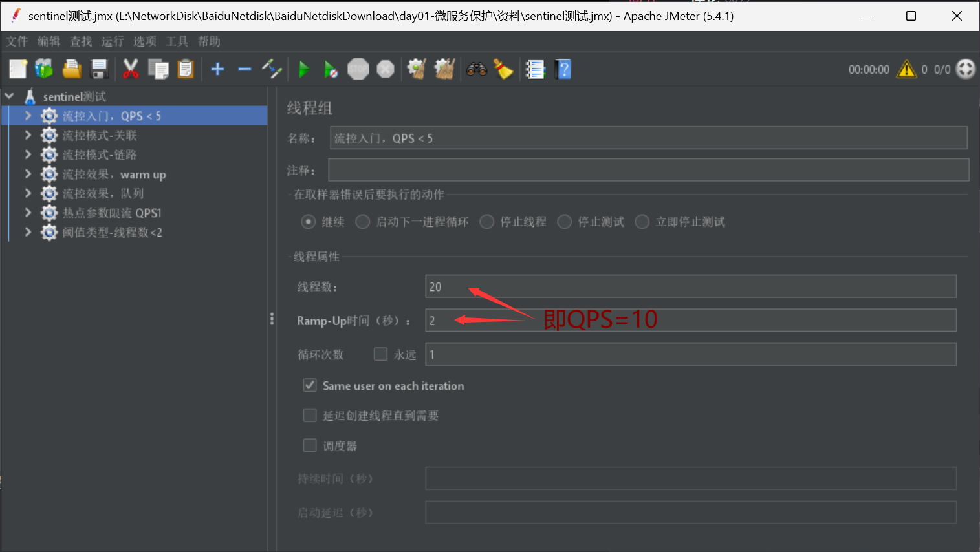Click the Reset search icon
The height and width of the screenshot is (552, 980).
pyautogui.click(x=503, y=69)
